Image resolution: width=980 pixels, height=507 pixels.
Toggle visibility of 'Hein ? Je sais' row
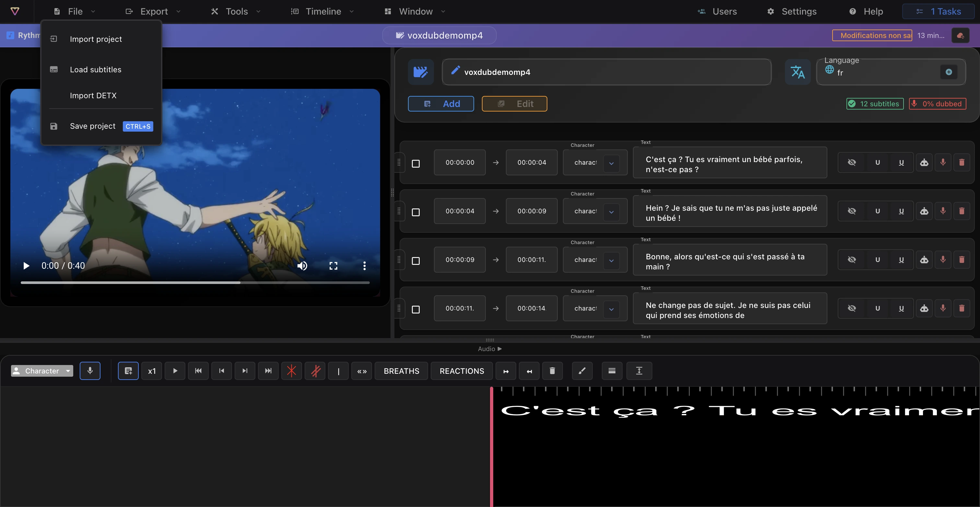tap(852, 211)
